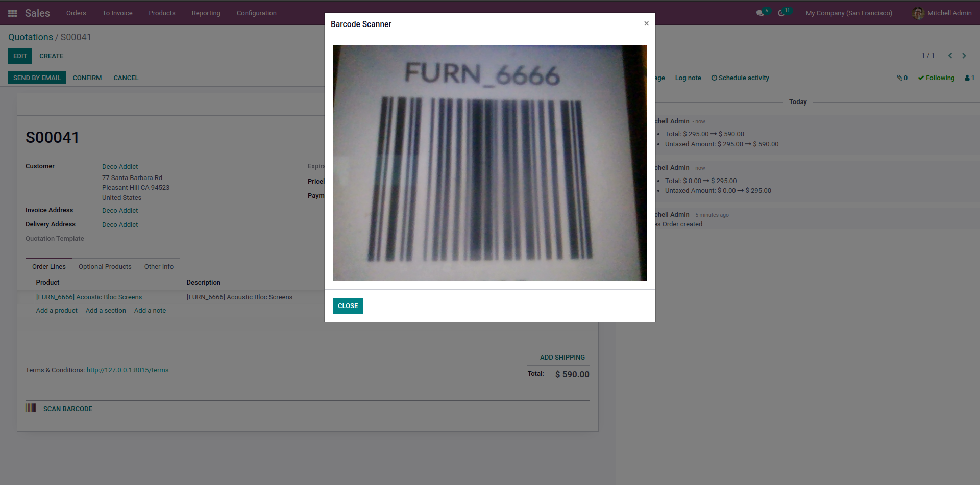Go to previous record arrow
Screen dimensions: 980x485
950,56
